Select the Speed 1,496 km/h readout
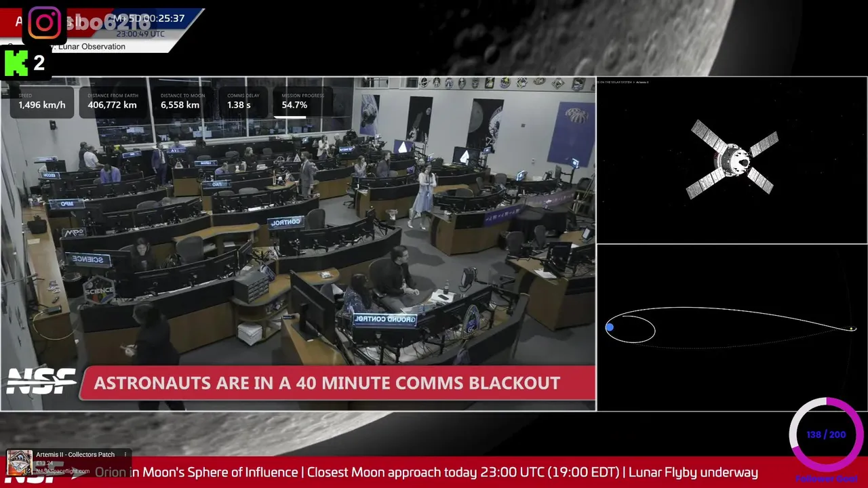Viewport: 868px width, 488px height. [42, 102]
